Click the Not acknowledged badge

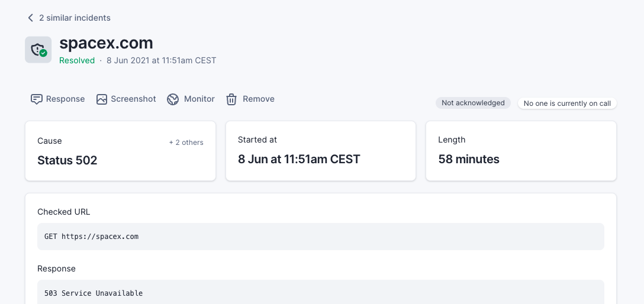tap(473, 103)
